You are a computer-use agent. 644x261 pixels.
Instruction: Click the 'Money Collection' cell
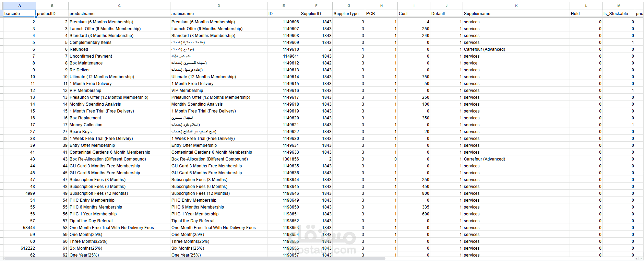pos(119,125)
